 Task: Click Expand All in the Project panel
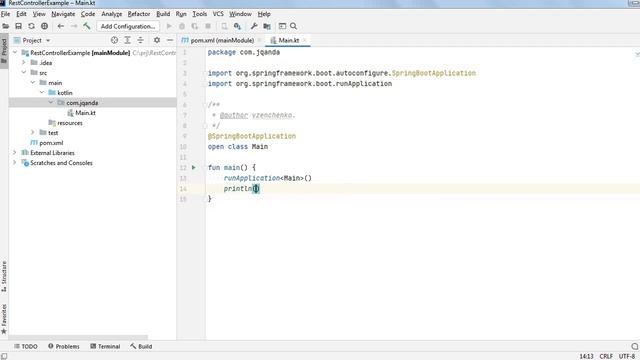(127, 40)
